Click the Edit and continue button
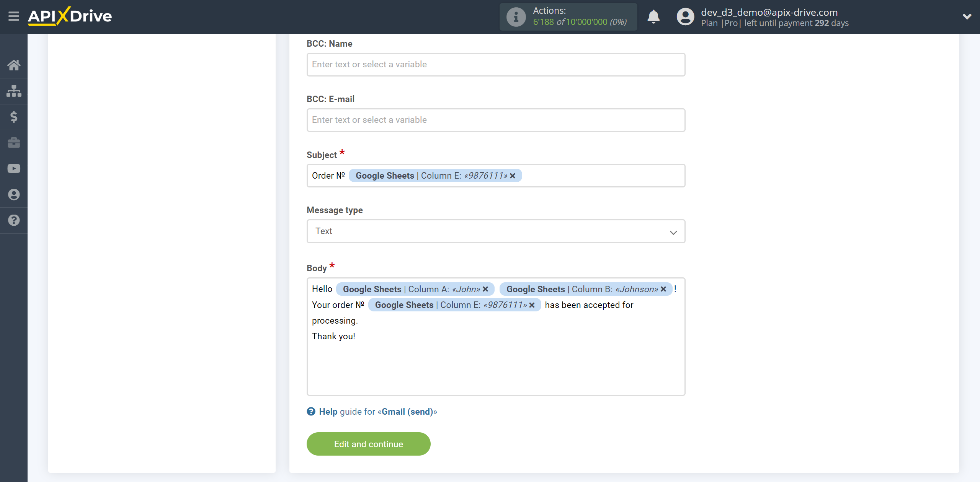 (x=368, y=444)
